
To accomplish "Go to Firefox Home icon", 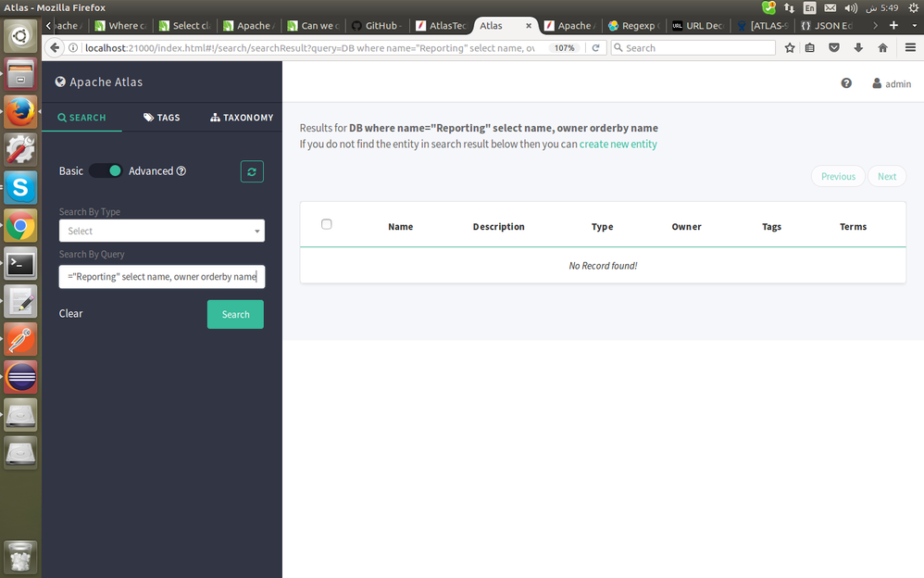I will pos(882,48).
